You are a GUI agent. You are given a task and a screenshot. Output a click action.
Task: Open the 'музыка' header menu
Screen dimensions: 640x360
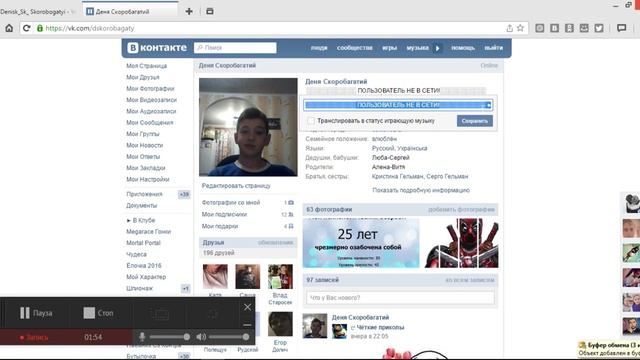[x=418, y=48]
